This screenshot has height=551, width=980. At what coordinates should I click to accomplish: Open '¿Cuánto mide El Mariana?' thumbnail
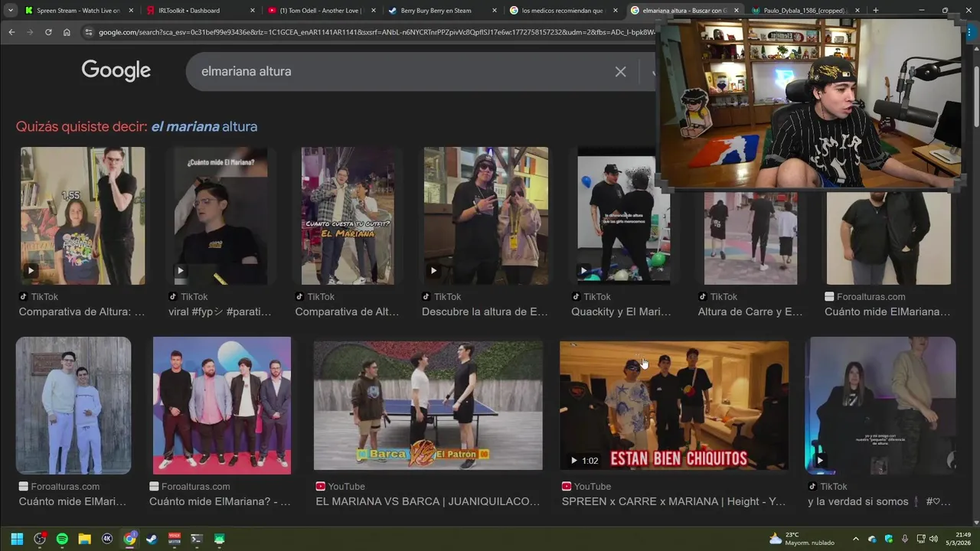coord(220,216)
